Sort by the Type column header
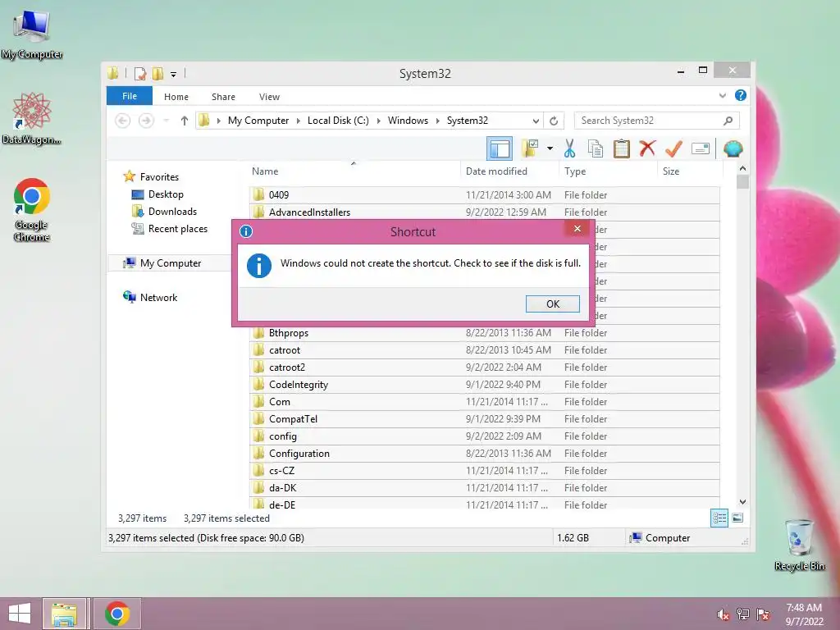The height and width of the screenshot is (630, 840). coord(608,171)
